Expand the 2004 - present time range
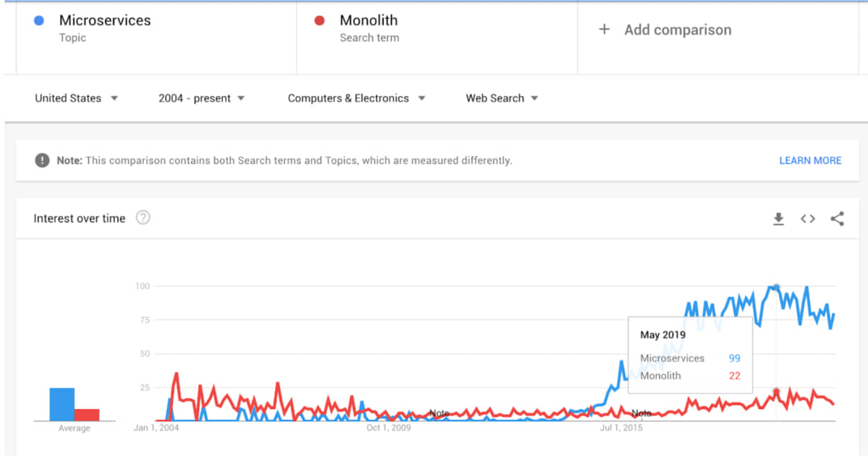Screen dimensions: 868x461 pyautogui.click(x=202, y=98)
